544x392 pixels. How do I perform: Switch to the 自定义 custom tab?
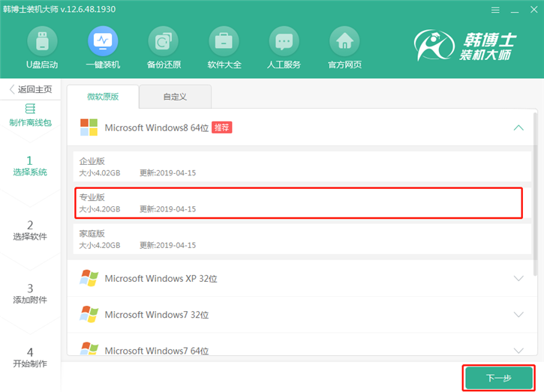(x=176, y=97)
